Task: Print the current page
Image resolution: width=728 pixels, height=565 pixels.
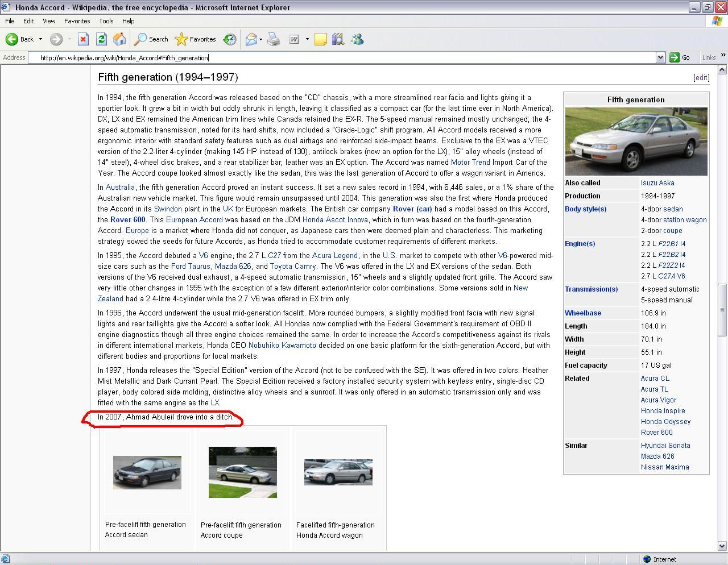Action: (x=274, y=39)
